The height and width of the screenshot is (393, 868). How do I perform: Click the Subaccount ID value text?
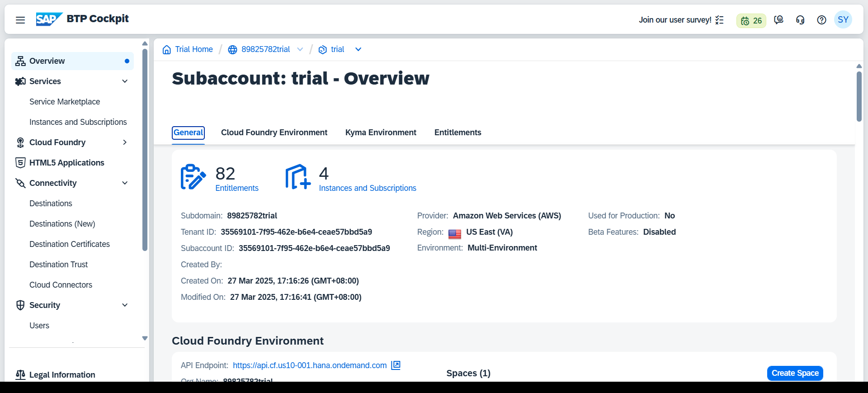(314, 248)
